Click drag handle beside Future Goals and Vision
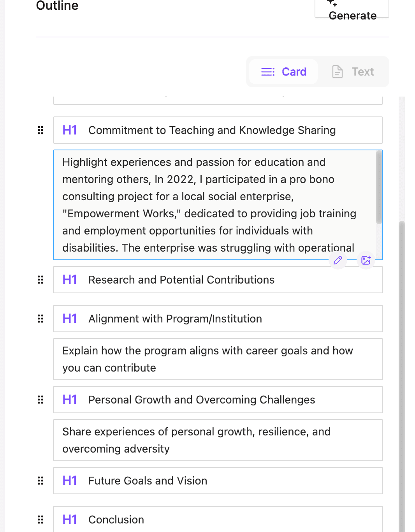Viewport: 415px width, 532px height. click(40, 481)
